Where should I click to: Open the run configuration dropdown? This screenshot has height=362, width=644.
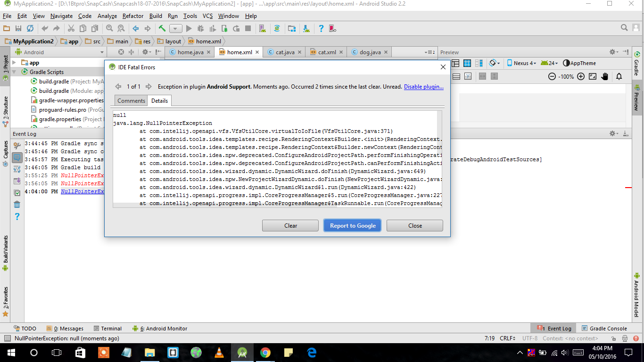(x=176, y=28)
